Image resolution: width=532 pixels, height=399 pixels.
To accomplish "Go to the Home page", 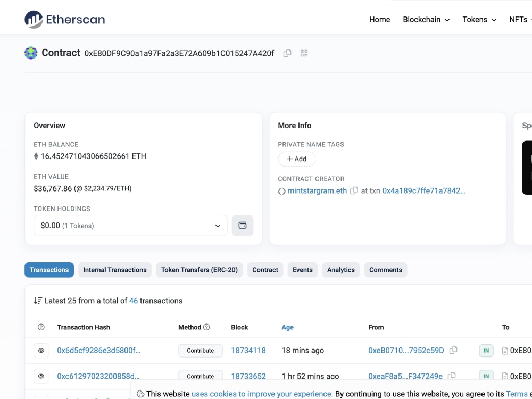I will (x=379, y=20).
